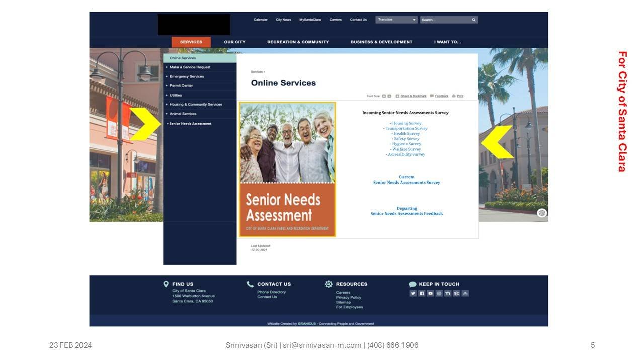This screenshot has width=644, height=362.
Task: Click Senior Needs Assessments Feedback link
Action: [x=407, y=214]
